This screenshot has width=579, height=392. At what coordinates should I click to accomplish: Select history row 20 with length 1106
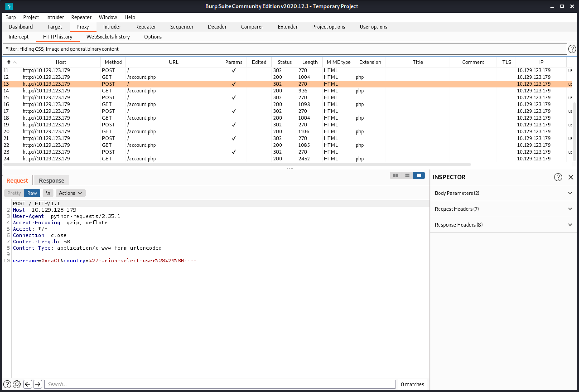click(287, 131)
